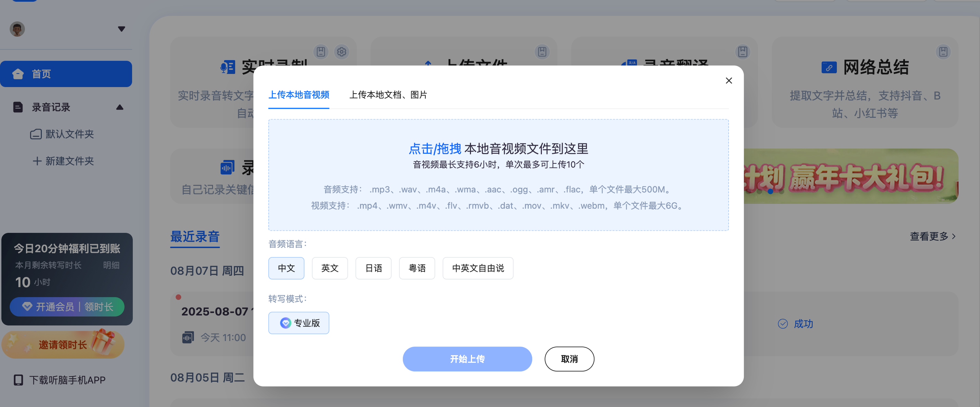
Task: Select the 最近录音 tab
Action: (195, 236)
